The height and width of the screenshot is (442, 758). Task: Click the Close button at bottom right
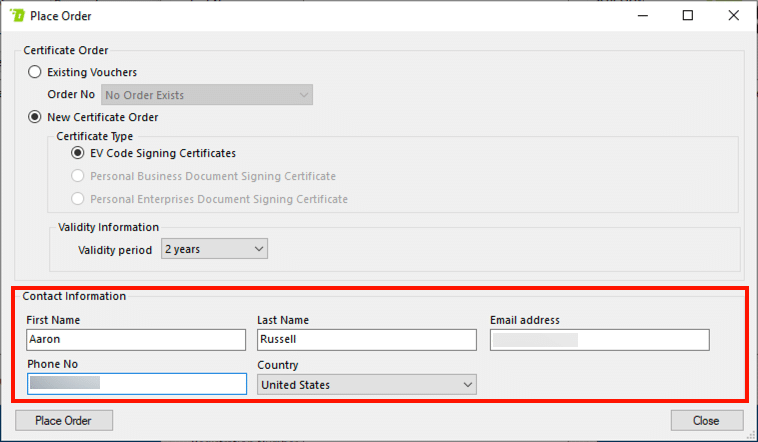(707, 420)
